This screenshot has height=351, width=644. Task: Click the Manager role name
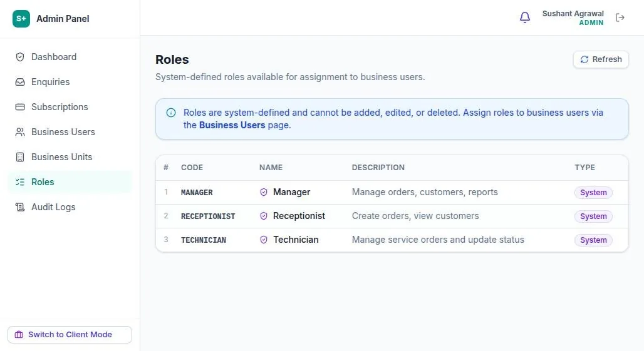[x=291, y=192]
